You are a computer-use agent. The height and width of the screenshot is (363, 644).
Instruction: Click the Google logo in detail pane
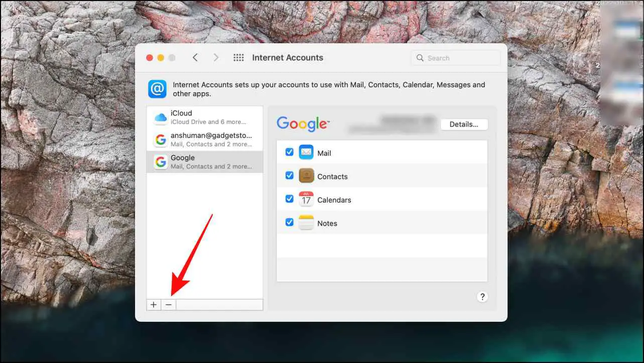[303, 124]
